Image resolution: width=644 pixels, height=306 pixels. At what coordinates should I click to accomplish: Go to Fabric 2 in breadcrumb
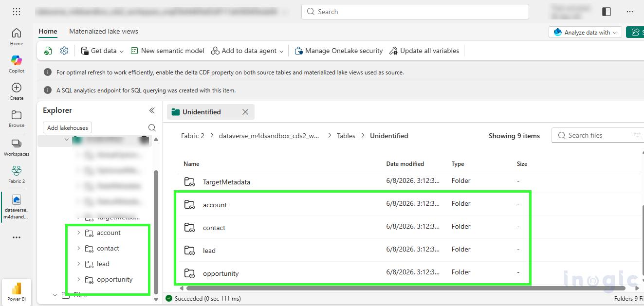click(193, 136)
